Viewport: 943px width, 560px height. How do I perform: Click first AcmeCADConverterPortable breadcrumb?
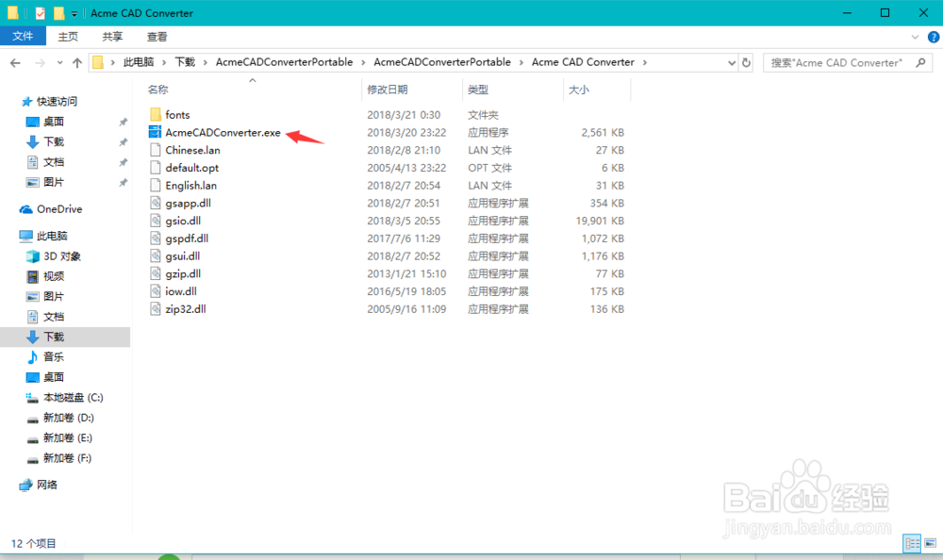pos(284,62)
